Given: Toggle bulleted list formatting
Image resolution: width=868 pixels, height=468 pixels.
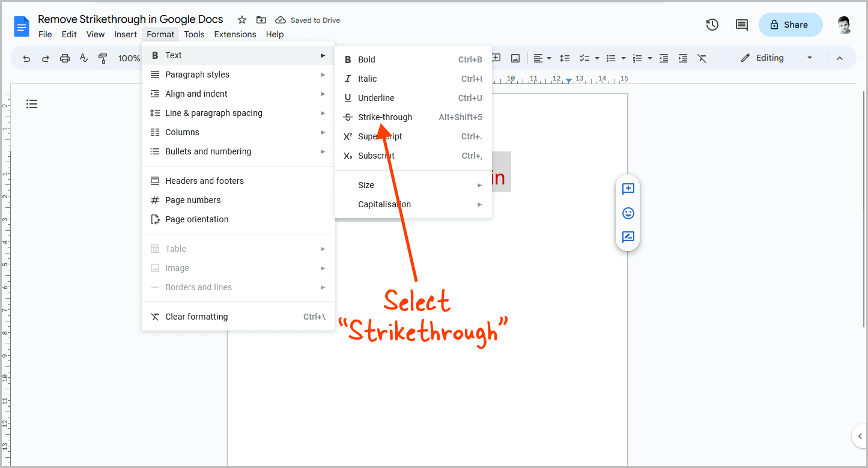Looking at the screenshot, I should point(611,58).
